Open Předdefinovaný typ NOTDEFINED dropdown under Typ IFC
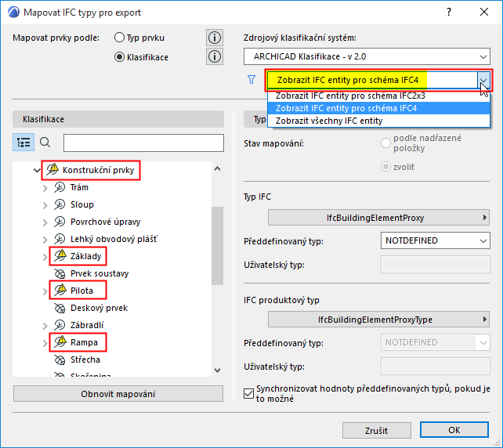Screen dimensions: 503x448 coord(436,240)
